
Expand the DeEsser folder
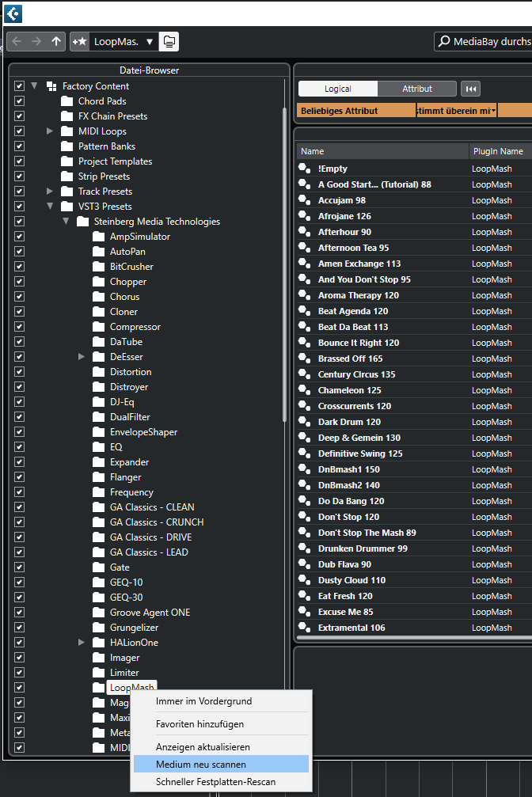[x=82, y=357]
